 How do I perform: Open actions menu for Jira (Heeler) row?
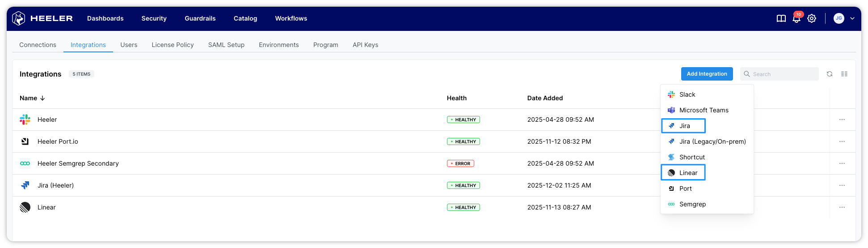[x=842, y=185]
